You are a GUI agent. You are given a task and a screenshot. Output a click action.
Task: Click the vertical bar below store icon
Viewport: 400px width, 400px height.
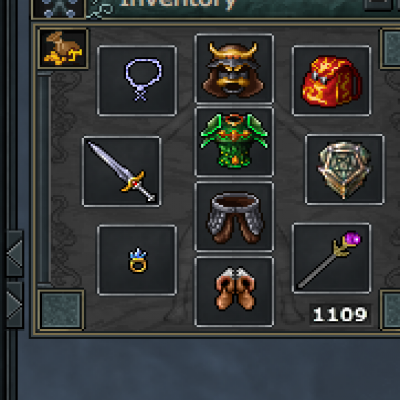click(x=44, y=179)
